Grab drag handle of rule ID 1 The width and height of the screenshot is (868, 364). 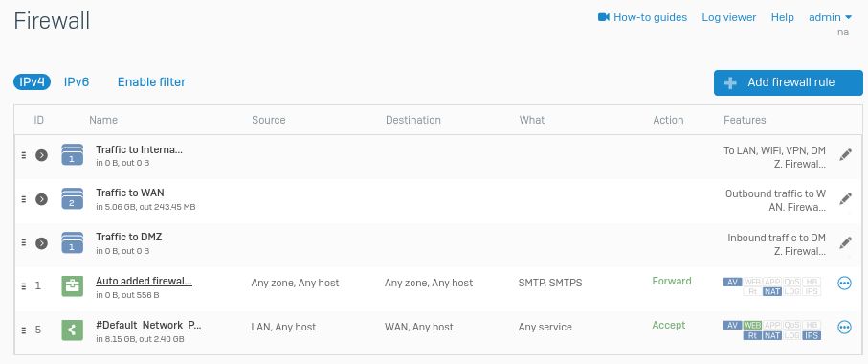(23, 286)
